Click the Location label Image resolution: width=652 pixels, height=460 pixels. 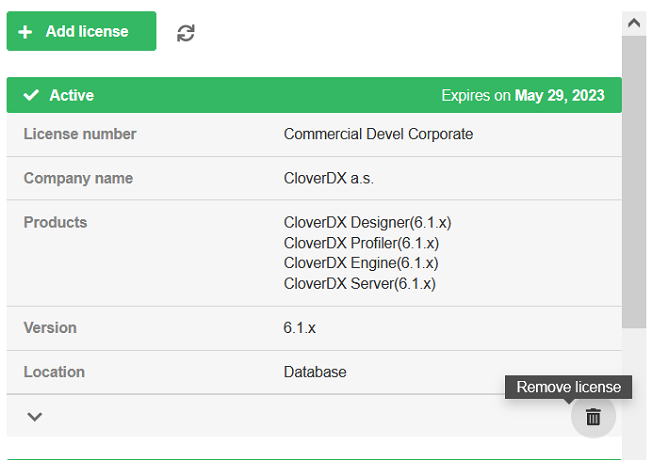(x=54, y=372)
